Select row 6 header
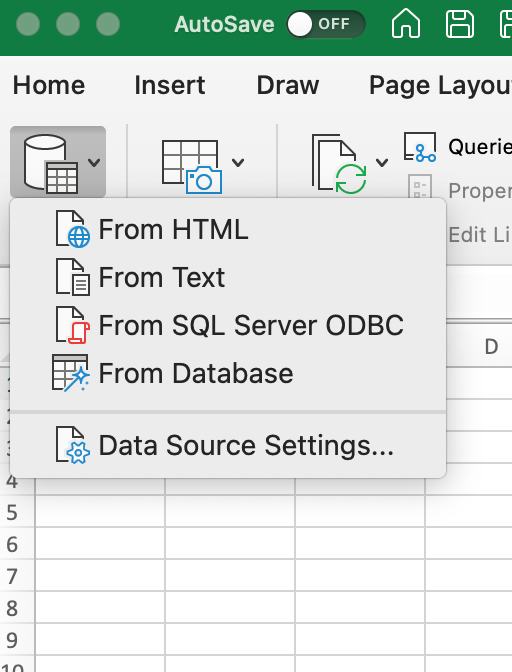This screenshot has width=512, height=672. click(x=17, y=543)
